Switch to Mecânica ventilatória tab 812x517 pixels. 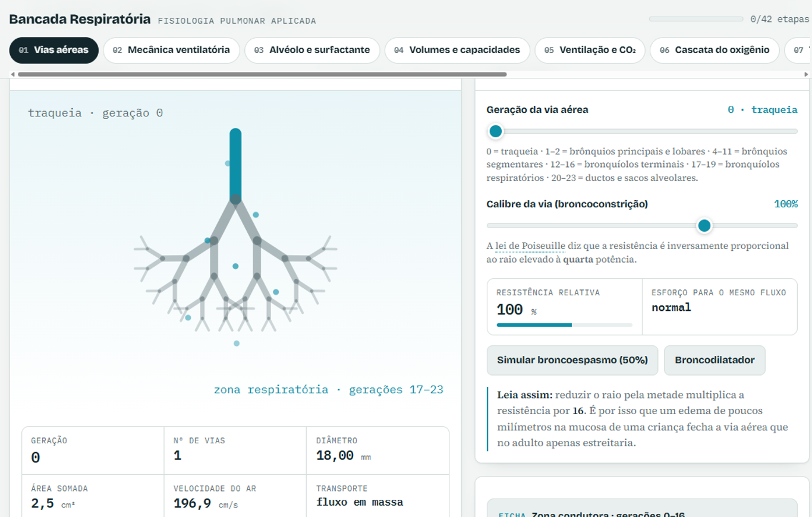tap(171, 51)
